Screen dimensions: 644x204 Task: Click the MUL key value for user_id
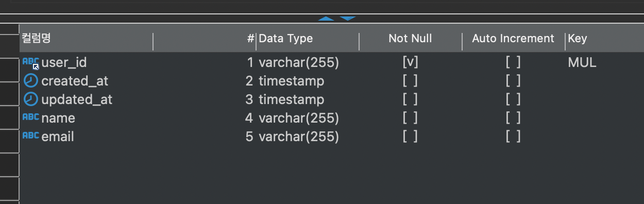click(x=582, y=63)
